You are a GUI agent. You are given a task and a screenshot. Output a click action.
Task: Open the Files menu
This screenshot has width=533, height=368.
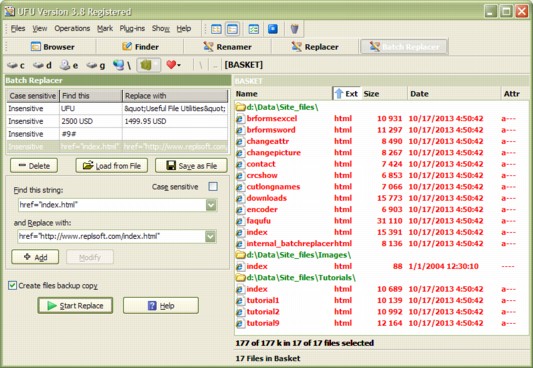tap(18, 29)
